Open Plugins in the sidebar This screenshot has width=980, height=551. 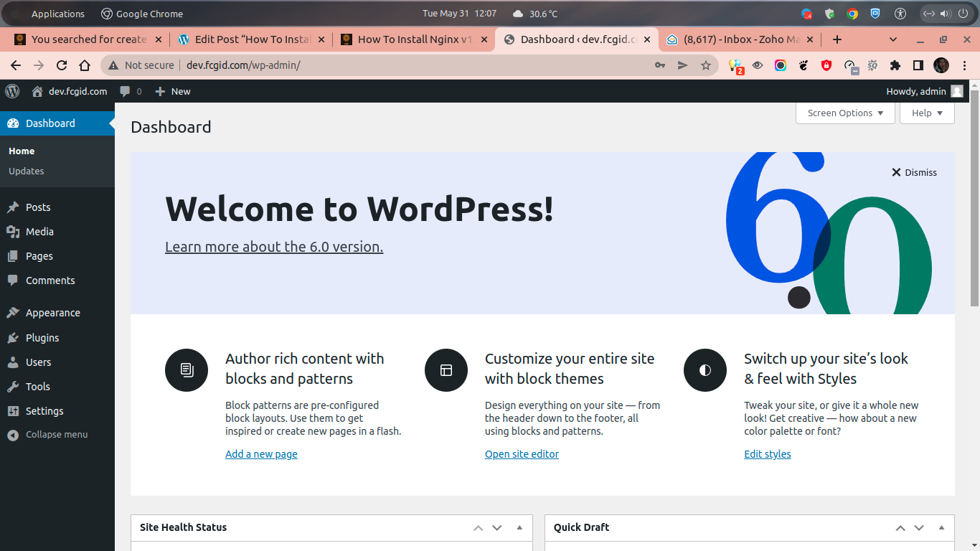[x=57, y=338]
